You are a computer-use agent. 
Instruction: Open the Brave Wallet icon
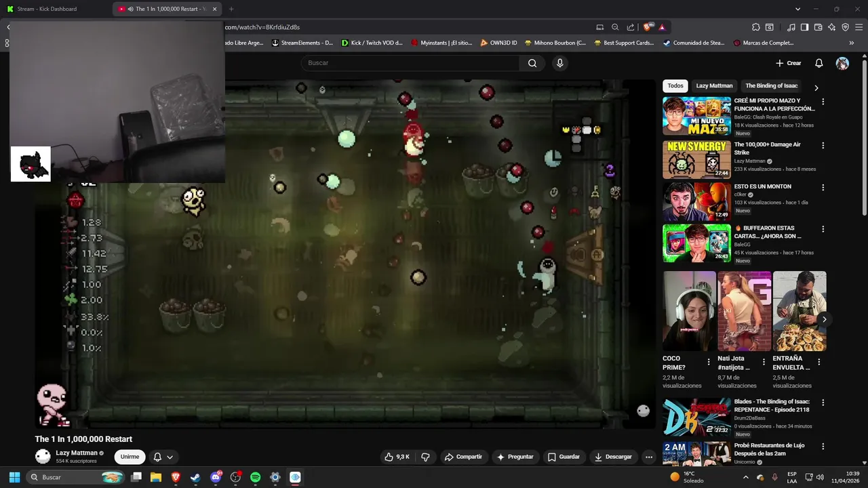(x=818, y=27)
